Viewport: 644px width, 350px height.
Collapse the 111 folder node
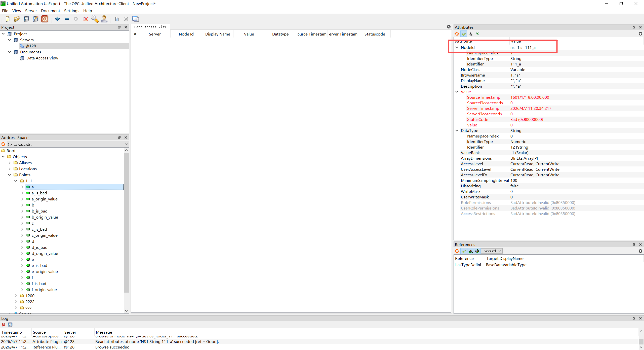pyautogui.click(x=16, y=181)
